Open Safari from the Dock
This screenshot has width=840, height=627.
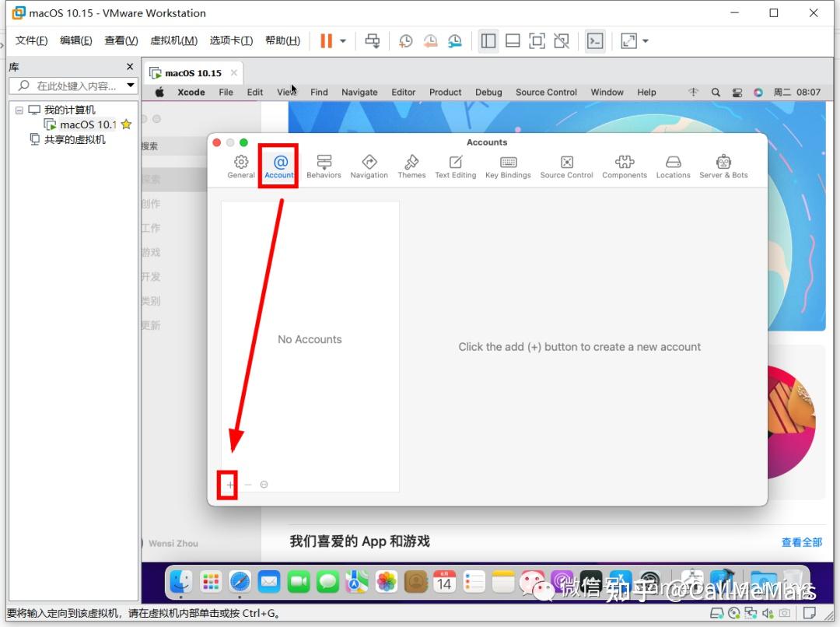240,581
